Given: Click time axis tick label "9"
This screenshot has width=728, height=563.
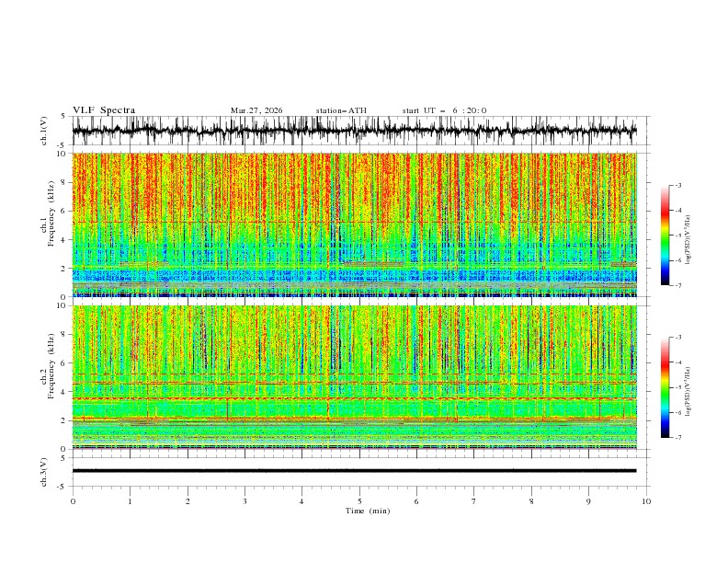Looking at the screenshot, I should click(x=588, y=501).
